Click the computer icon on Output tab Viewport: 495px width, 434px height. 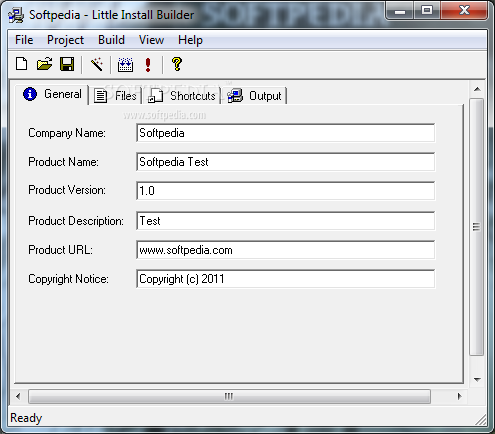pyautogui.click(x=235, y=96)
